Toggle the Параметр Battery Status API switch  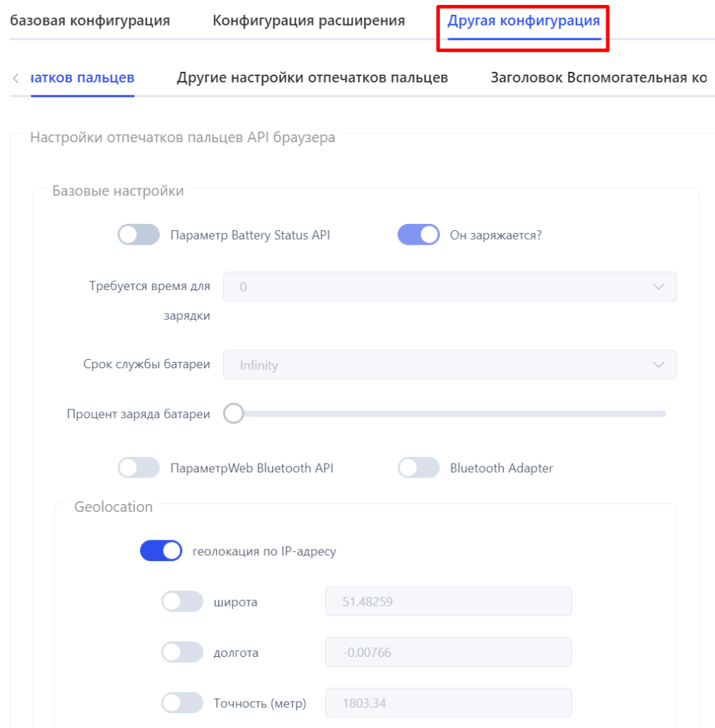[139, 235]
